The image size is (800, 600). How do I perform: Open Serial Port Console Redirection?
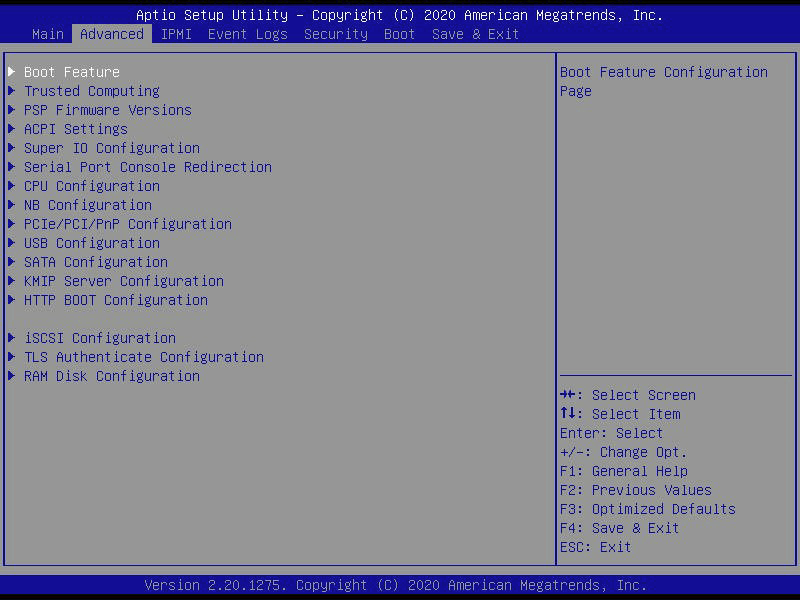point(148,167)
